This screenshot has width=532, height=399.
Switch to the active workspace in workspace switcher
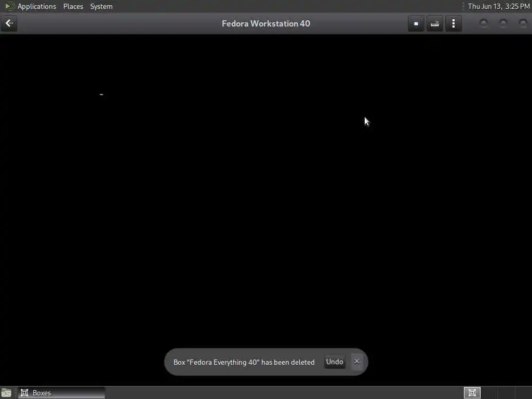point(472,393)
